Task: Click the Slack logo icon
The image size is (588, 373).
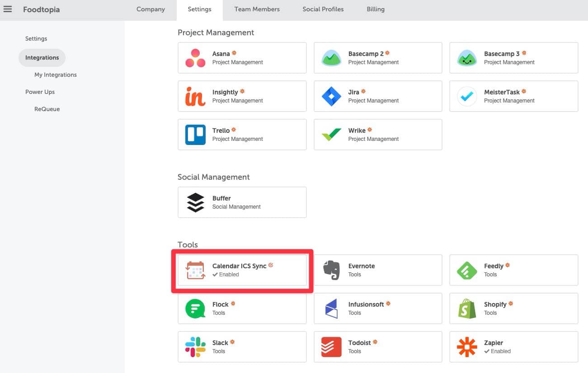Action: [196, 347]
